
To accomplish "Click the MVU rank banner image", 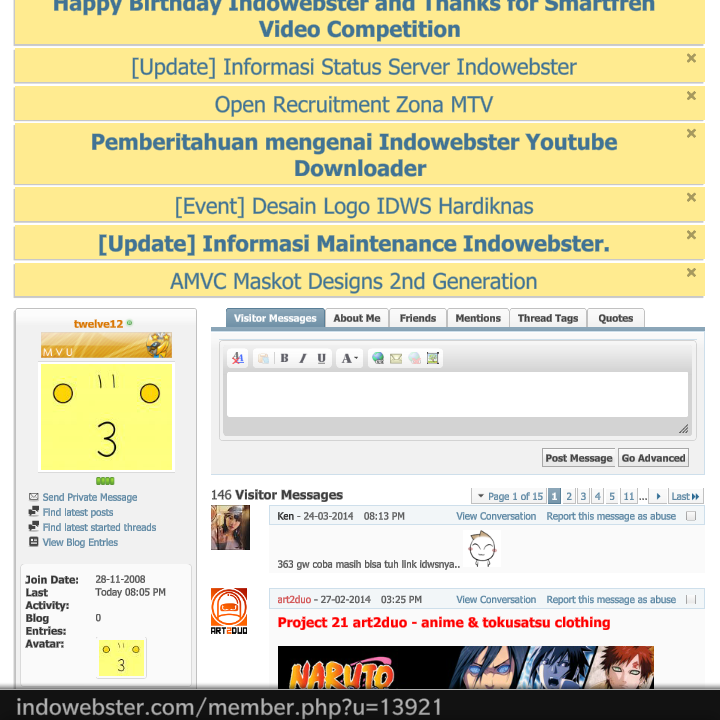I will click(x=107, y=345).
